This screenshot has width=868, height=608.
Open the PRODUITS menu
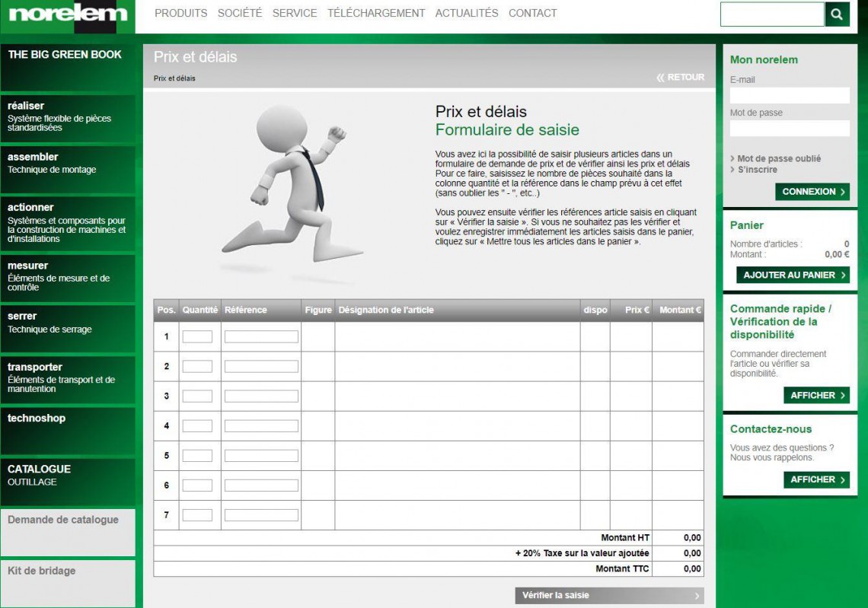pos(180,13)
